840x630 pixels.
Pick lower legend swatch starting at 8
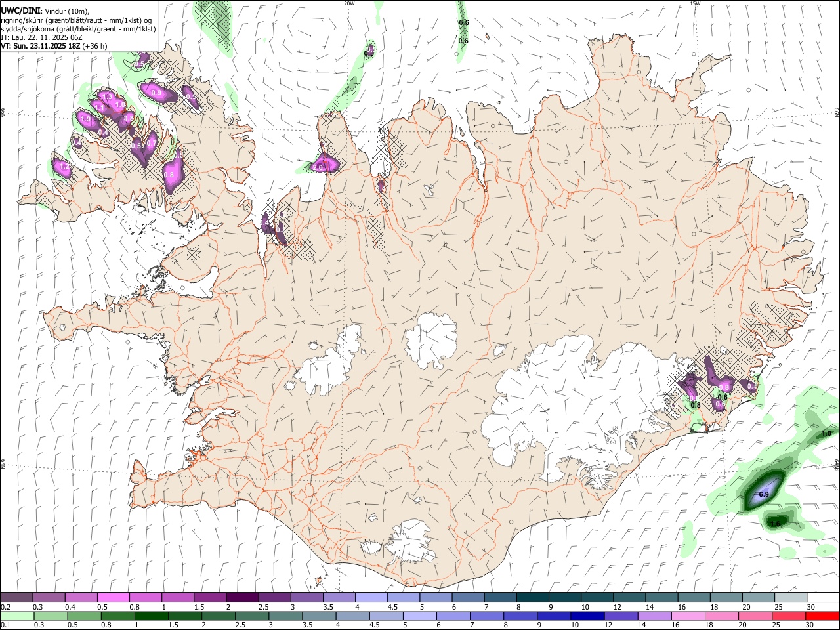520,616
